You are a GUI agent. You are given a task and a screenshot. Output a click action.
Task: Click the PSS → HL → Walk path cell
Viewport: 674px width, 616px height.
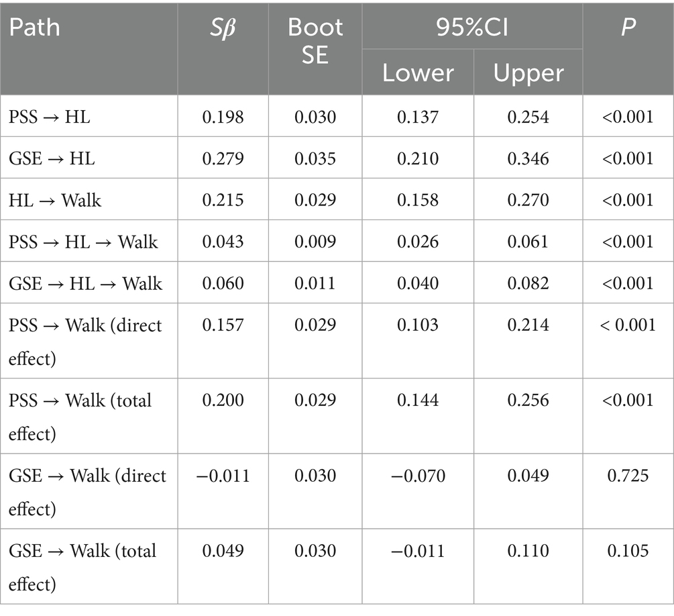point(83,242)
